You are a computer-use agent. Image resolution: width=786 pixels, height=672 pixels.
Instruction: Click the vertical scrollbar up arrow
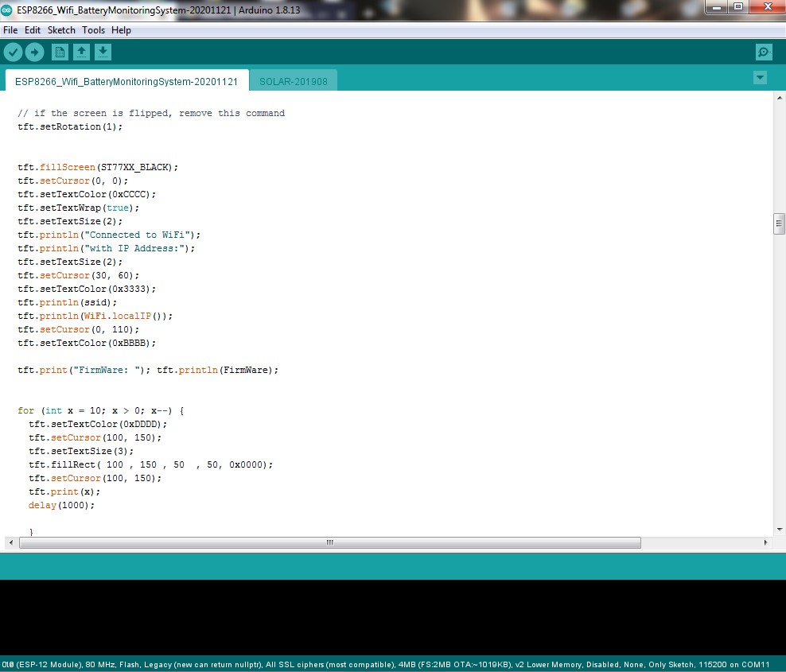[779, 98]
